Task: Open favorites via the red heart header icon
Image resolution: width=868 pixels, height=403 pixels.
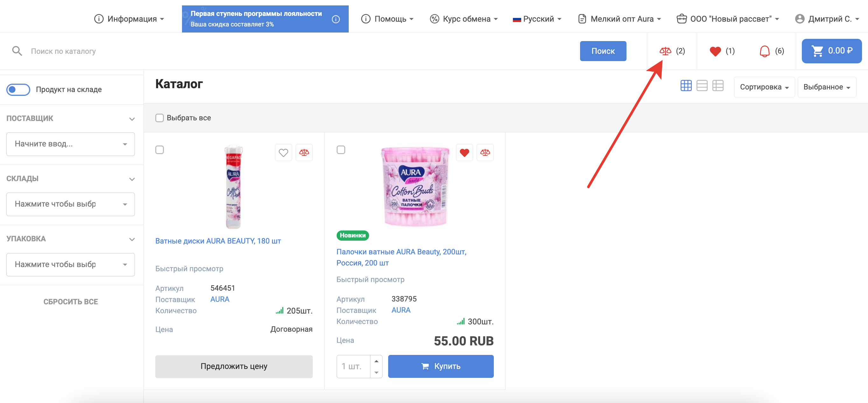Action: [x=715, y=51]
